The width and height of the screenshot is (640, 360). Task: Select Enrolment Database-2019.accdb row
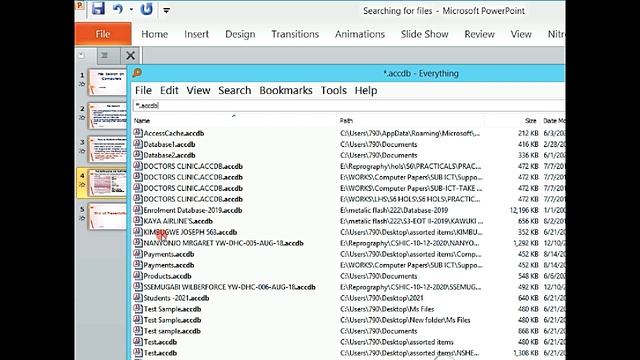(349, 210)
